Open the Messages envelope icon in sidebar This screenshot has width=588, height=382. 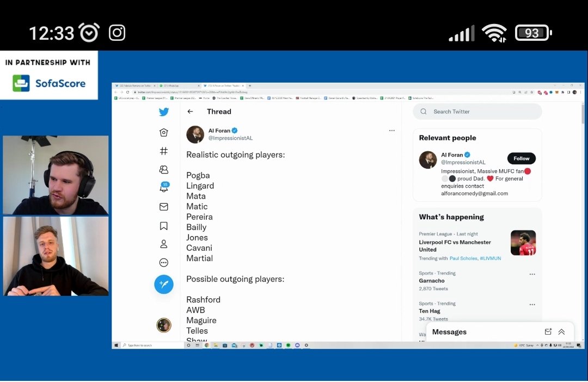pos(164,207)
